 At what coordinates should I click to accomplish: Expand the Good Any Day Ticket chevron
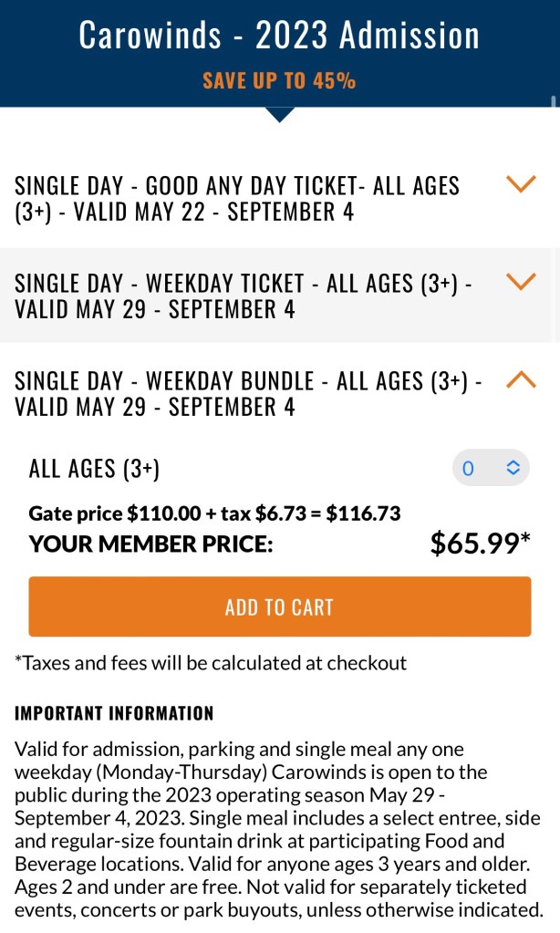pos(520,184)
